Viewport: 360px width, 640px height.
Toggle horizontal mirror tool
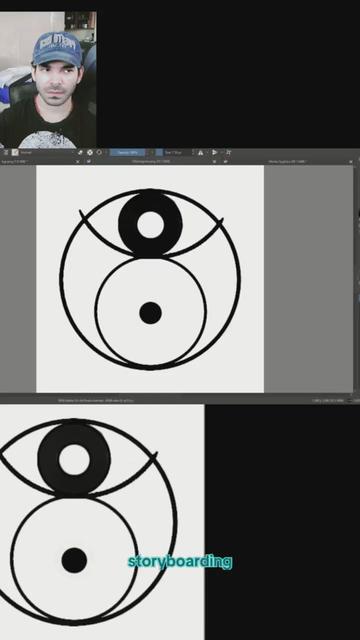[200, 153]
